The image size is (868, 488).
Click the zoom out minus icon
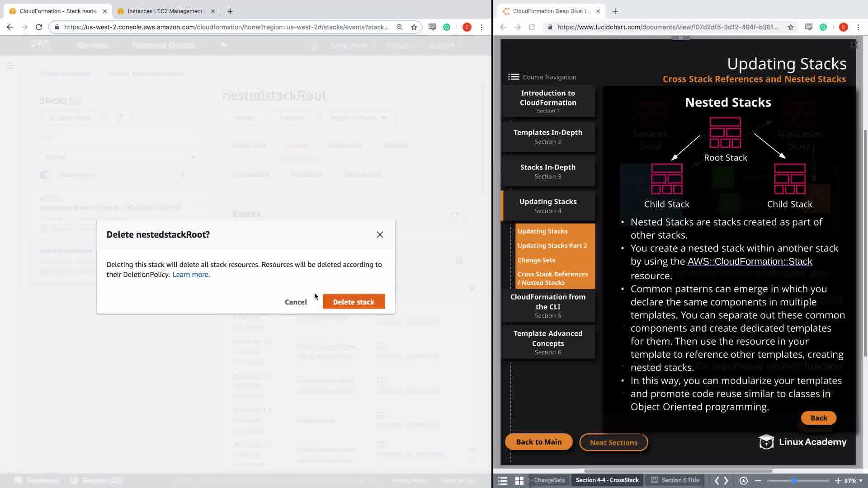click(758, 481)
